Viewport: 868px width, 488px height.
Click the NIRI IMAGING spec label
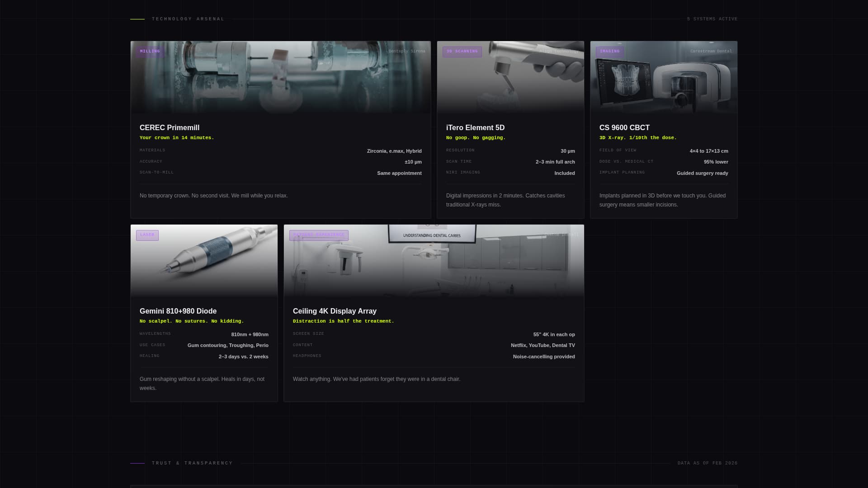click(463, 173)
